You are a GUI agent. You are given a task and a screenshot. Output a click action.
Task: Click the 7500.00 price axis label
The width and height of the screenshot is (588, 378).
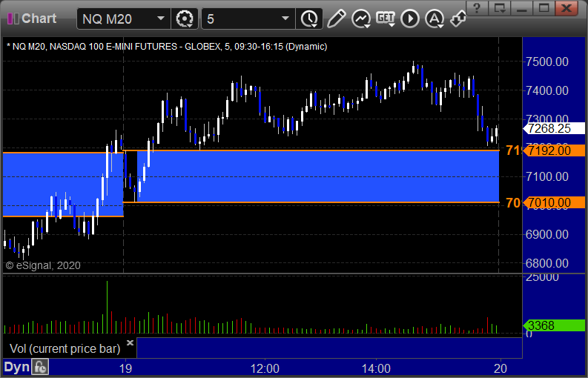[x=547, y=62]
